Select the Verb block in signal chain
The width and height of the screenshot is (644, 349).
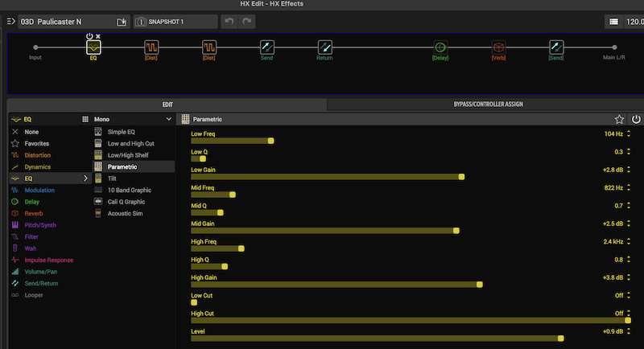498,47
